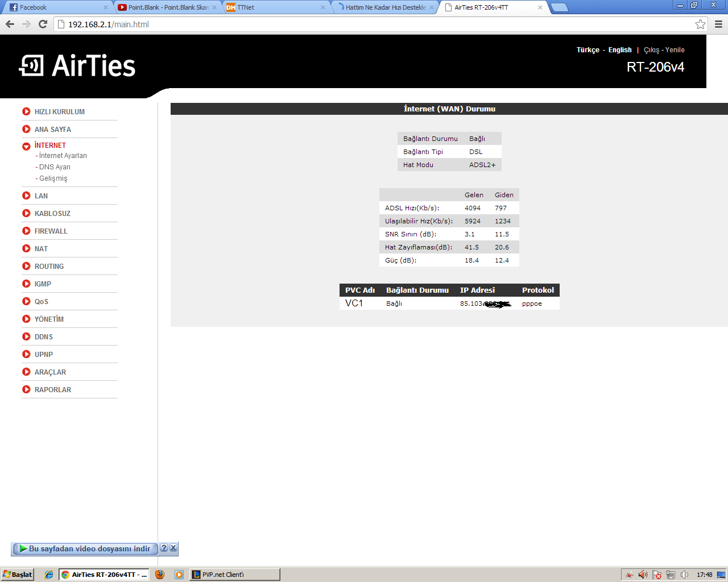Open the RAPORLAR menu label

53,390
